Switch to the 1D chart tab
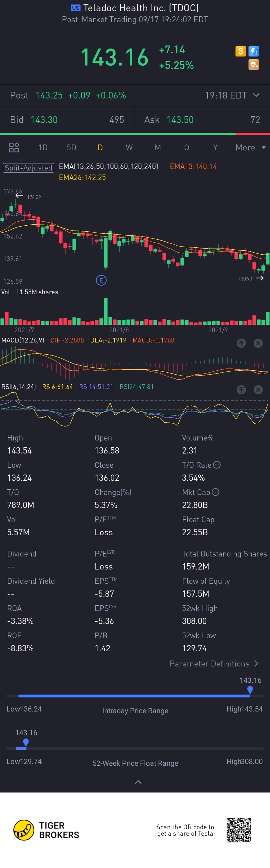 click(x=43, y=147)
